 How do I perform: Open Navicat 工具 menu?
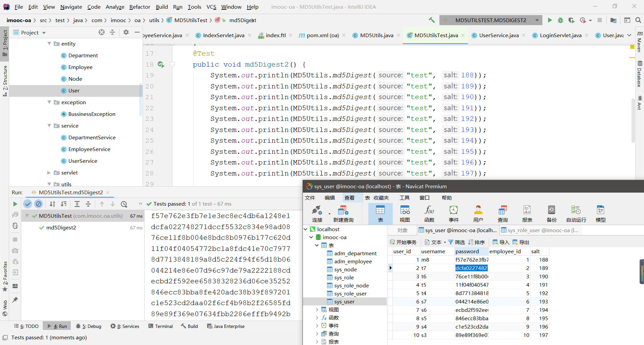point(405,198)
